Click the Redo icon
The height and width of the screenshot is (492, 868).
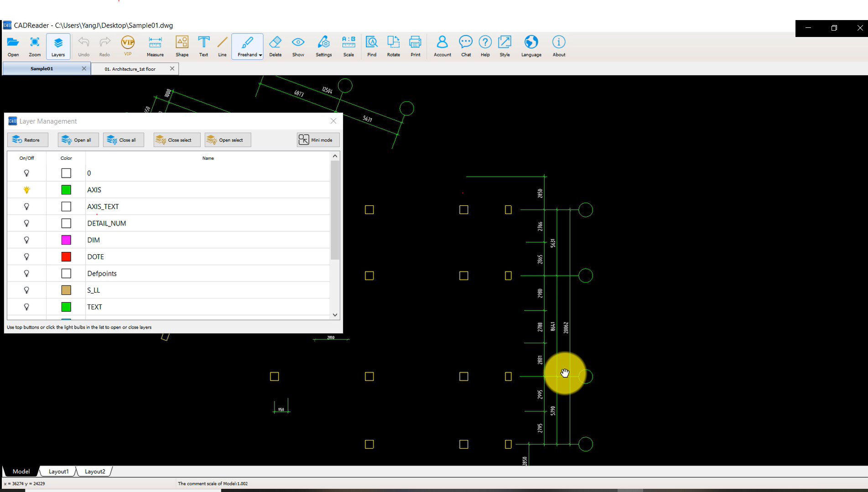pyautogui.click(x=104, y=46)
